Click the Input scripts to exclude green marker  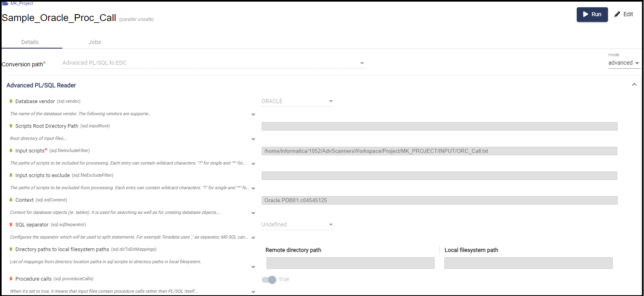coord(11,175)
